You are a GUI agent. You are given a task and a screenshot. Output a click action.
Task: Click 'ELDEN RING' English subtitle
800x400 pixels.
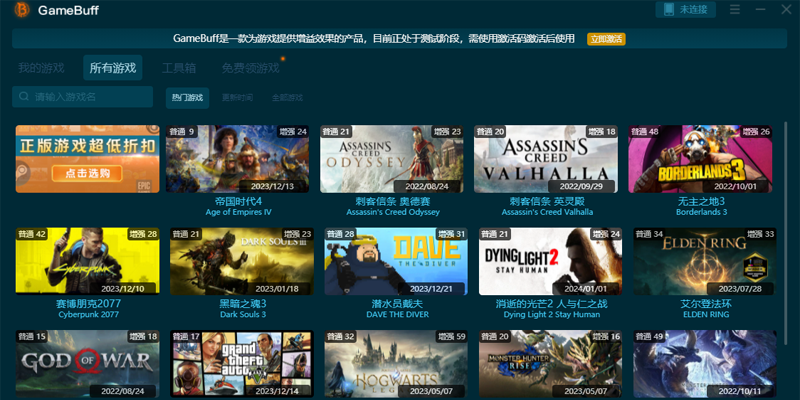pyautogui.click(x=706, y=314)
